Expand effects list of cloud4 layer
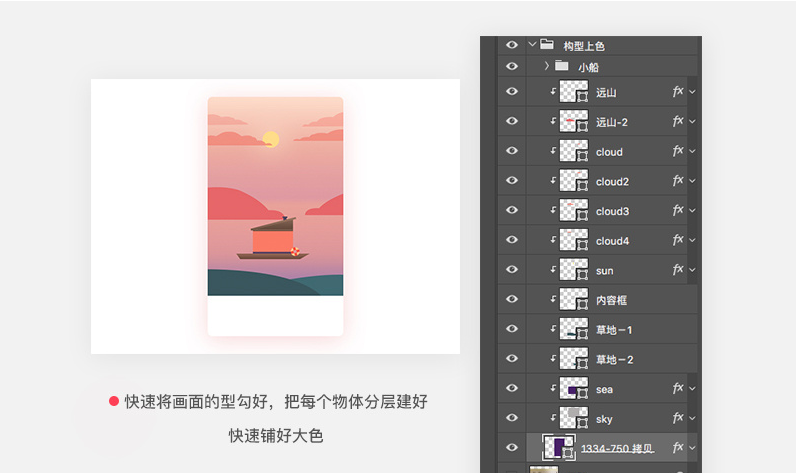This screenshot has height=473, width=798. [692, 240]
